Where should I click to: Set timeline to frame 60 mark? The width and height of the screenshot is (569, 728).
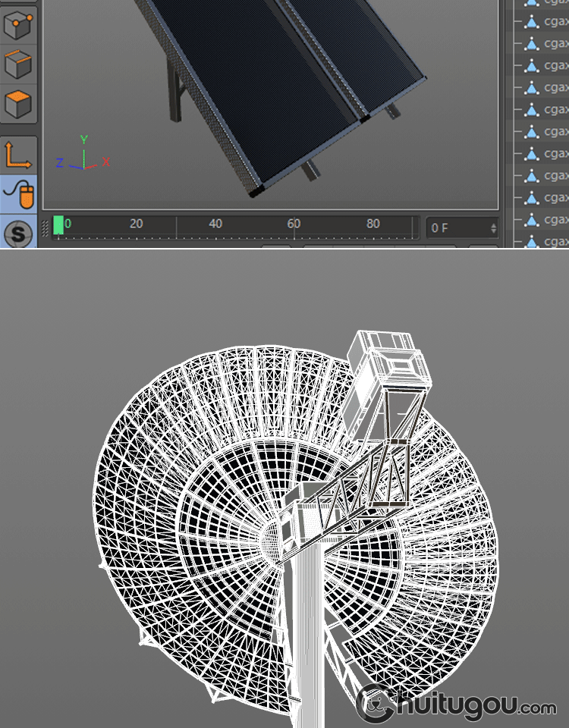(294, 224)
